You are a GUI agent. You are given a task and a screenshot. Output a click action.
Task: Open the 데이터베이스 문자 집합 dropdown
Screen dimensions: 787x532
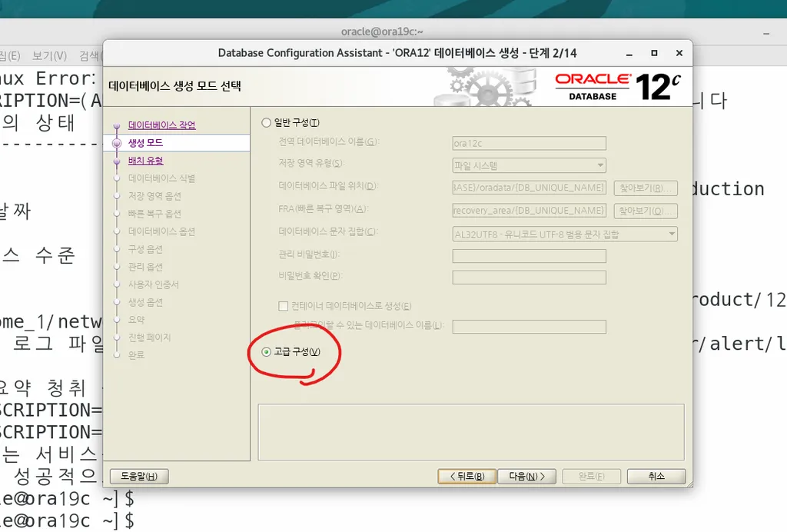click(565, 234)
